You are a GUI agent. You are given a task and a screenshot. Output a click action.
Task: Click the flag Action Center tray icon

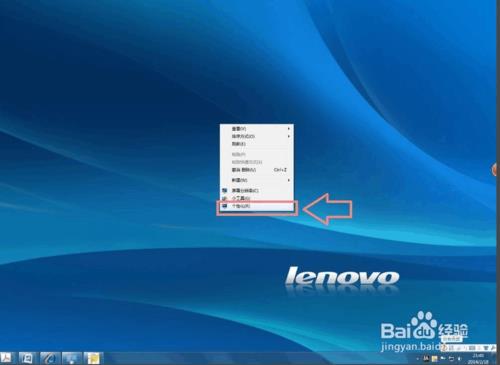[x=443, y=359]
